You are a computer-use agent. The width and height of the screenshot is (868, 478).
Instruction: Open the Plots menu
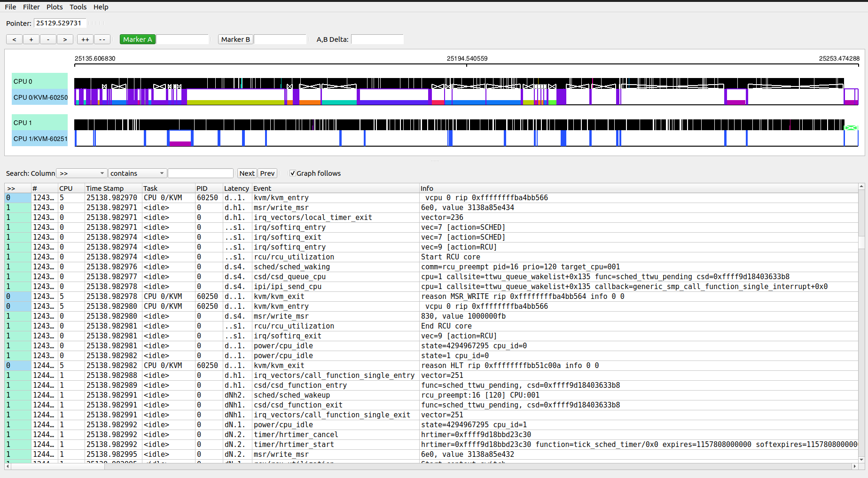(55, 7)
